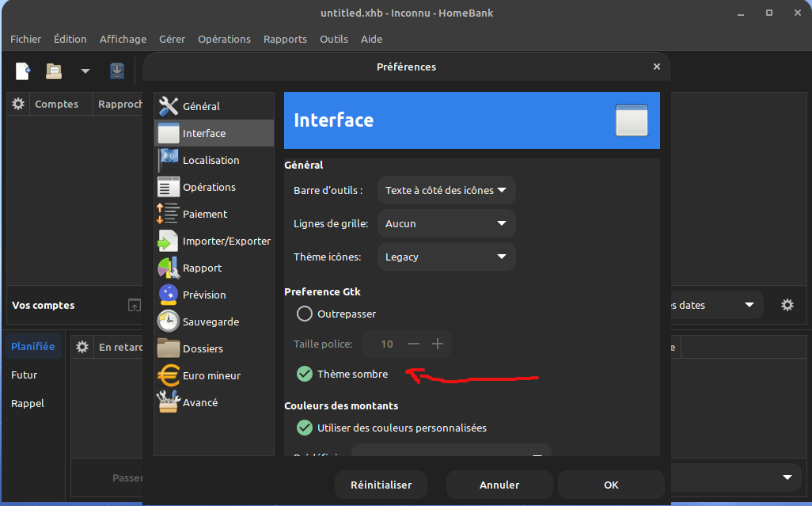Open the Prévision crystal ball icon
The width and height of the screenshot is (812, 506).
(x=169, y=295)
